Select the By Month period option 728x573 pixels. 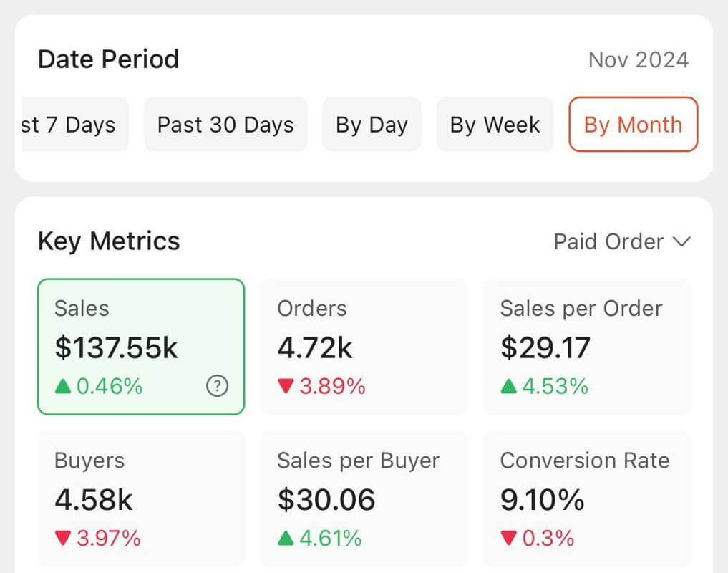coord(633,125)
